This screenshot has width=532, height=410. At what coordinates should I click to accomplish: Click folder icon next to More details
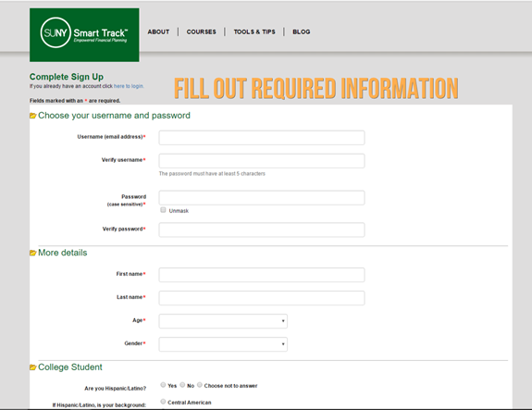pos(33,253)
